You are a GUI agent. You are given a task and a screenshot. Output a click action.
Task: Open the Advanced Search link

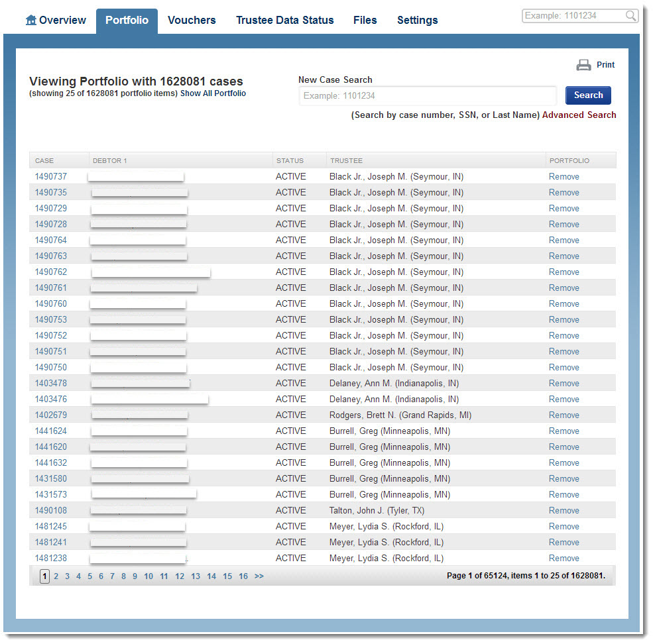579,115
